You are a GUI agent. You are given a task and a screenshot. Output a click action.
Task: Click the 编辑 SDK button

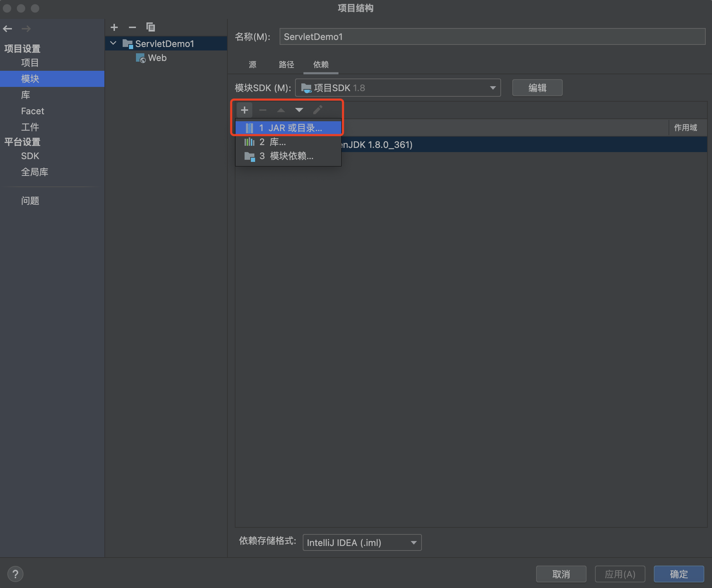point(537,88)
